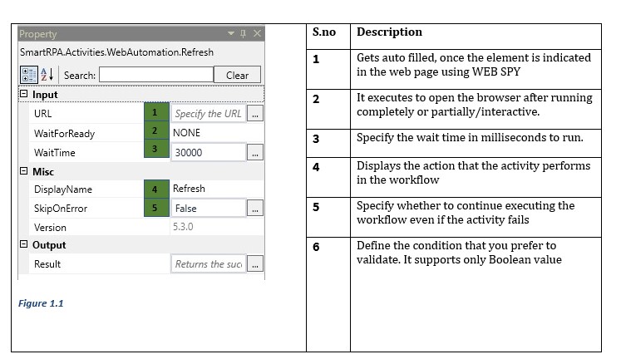The image size is (621, 364).
Task: Clear the property search
Action: tap(237, 75)
